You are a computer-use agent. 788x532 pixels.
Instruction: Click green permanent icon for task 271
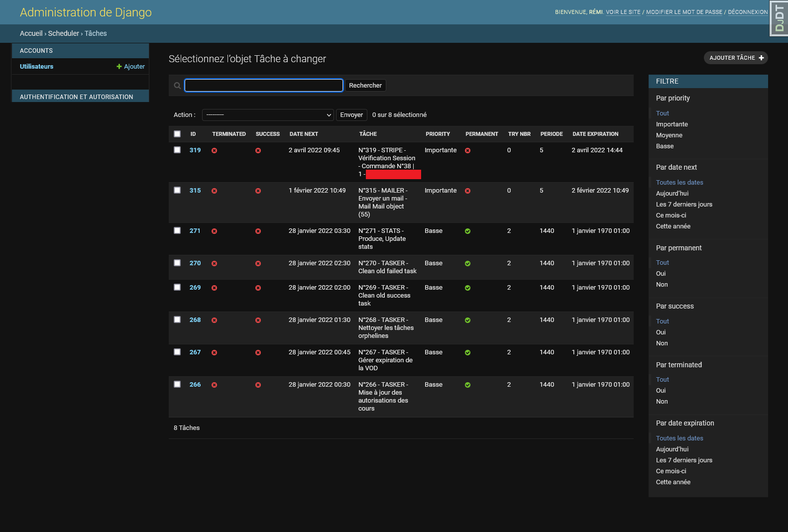(x=467, y=231)
